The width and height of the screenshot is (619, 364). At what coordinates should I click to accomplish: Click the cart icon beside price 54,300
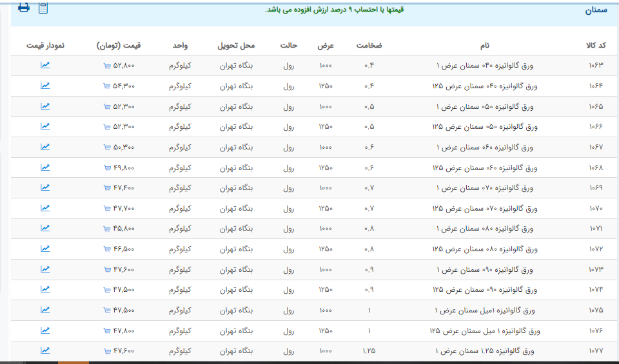106,86
